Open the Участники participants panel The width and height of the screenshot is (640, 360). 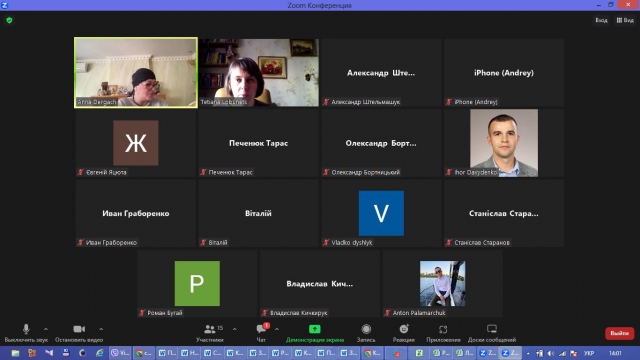point(210,333)
